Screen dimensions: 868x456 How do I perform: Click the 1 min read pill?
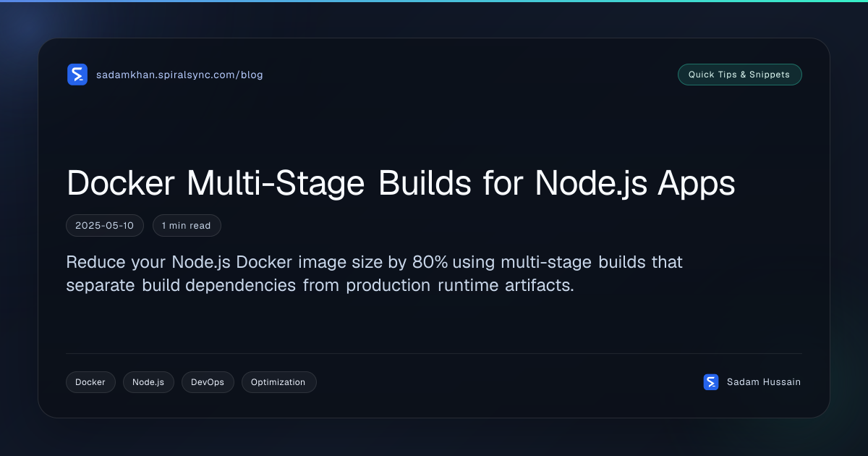click(x=187, y=226)
